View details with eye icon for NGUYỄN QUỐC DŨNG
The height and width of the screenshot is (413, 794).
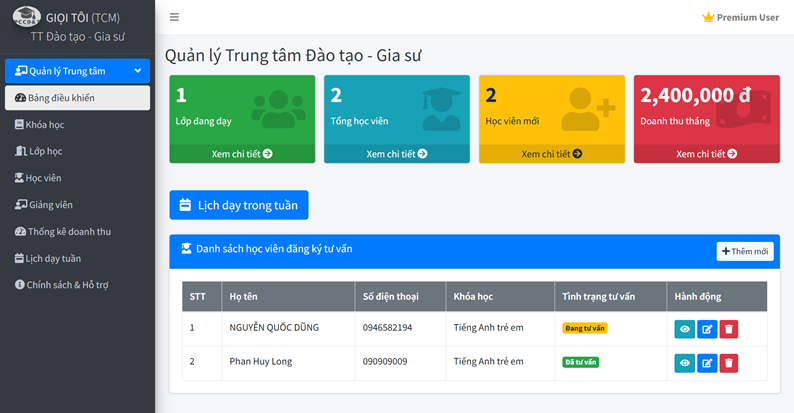click(685, 329)
